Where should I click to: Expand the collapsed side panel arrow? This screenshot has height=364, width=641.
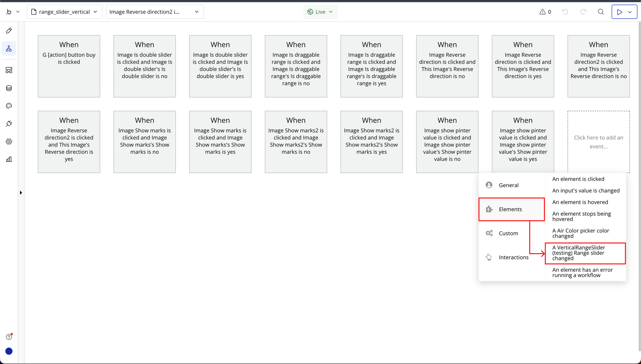pyautogui.click(x=21, y=192)
